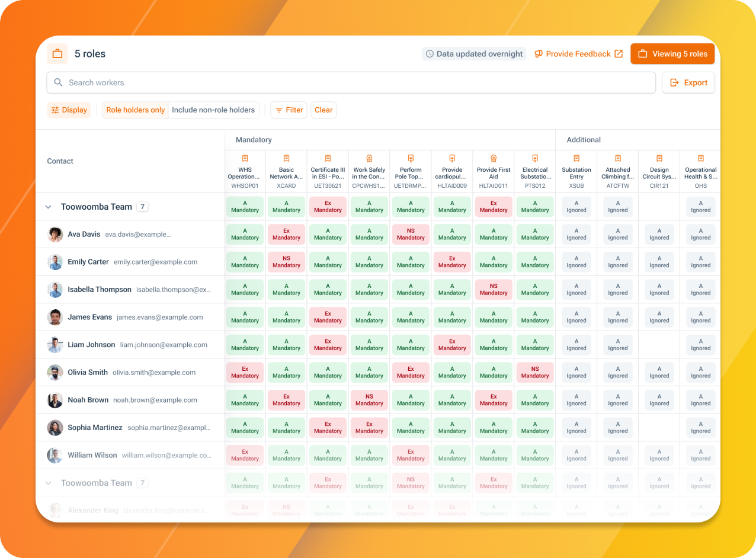Click the icon above Design Circuit Sys column
Image resolution: width=756 pixels, height=558 pixels.
point(659,159)
